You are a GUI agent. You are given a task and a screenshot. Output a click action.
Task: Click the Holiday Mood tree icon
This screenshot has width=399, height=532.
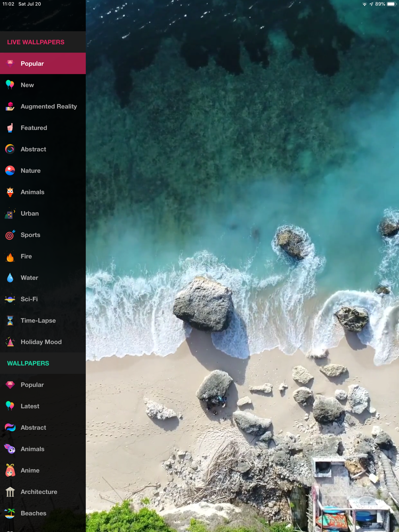(x=10, y=342)
